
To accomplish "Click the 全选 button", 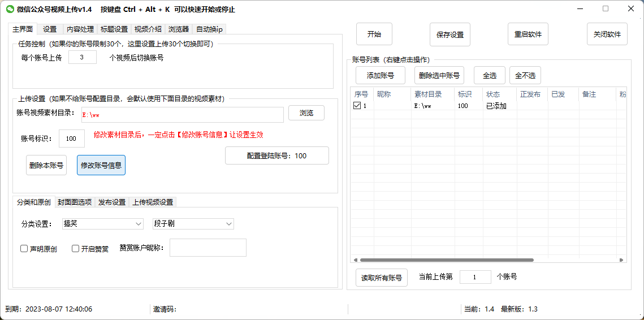I will (x=489, y=75).
